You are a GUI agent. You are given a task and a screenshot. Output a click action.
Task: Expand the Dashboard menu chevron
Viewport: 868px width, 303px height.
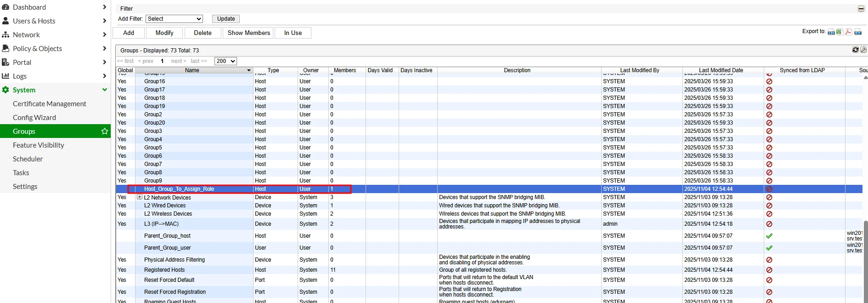point(105,7)
